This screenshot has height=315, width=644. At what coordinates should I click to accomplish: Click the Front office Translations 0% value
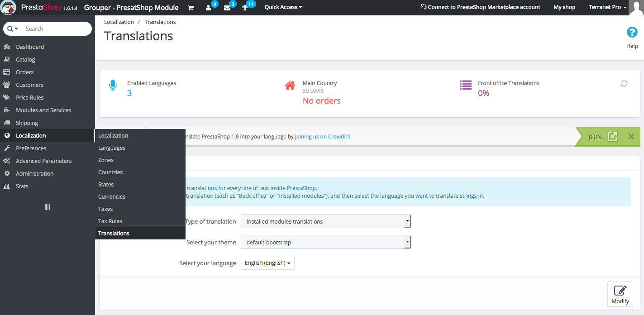(484, 93)
